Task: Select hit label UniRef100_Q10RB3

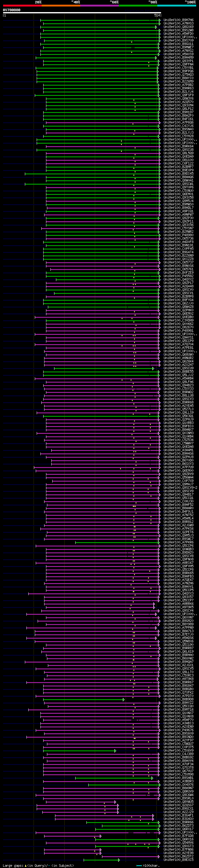Action: pyautogui.click(x=179, y=423)
